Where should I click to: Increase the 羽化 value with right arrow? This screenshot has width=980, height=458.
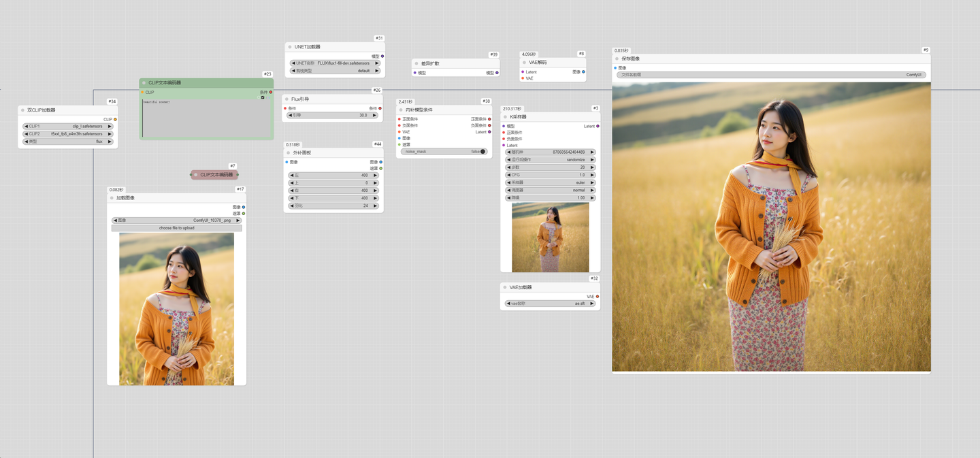point(376,206)
